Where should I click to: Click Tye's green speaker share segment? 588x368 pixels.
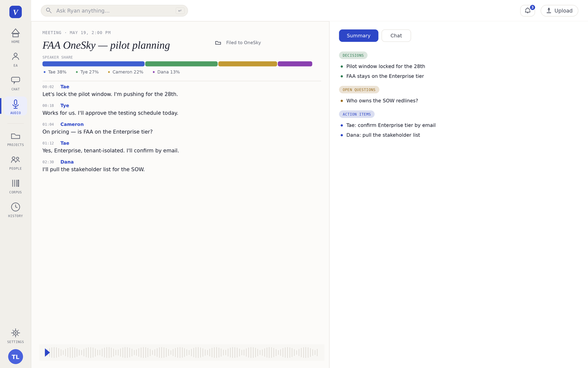[181, 64]
